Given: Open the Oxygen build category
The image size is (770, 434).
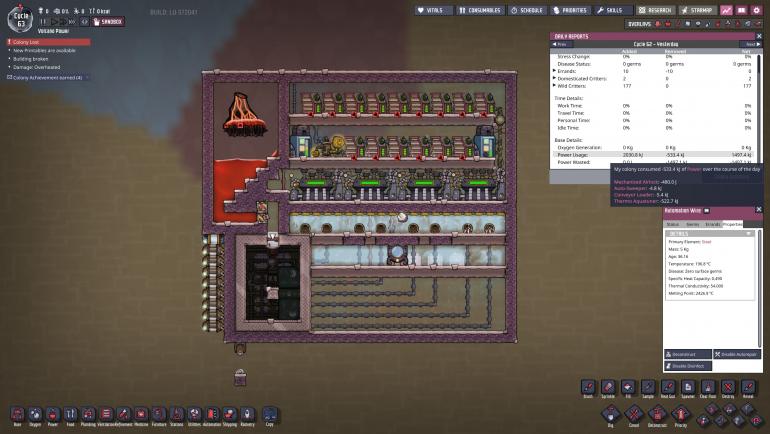Looking at the screenshot, I should (x=35, y=414).
